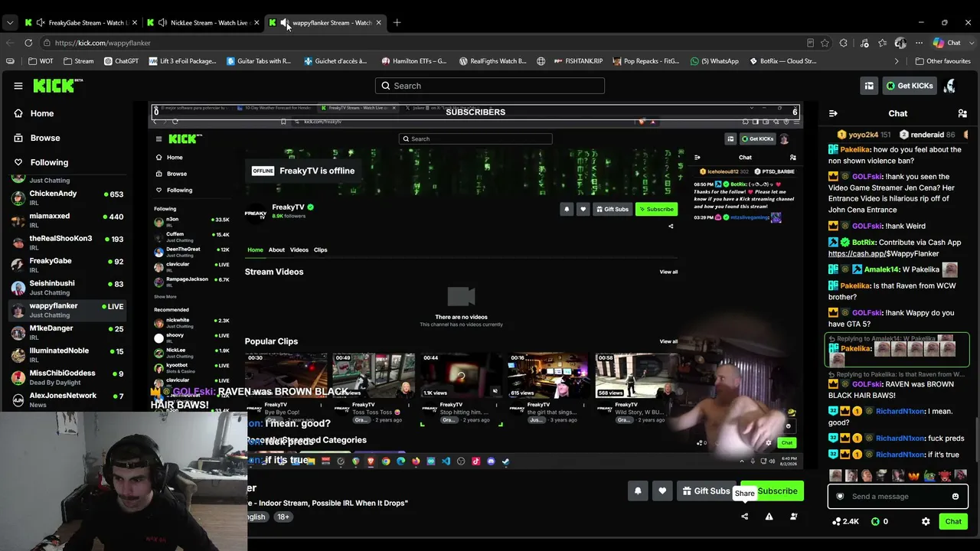This screenshot has width=980, height=551.
Task: Open the browser's three-dot settings menu
Action: pos(920,43)
